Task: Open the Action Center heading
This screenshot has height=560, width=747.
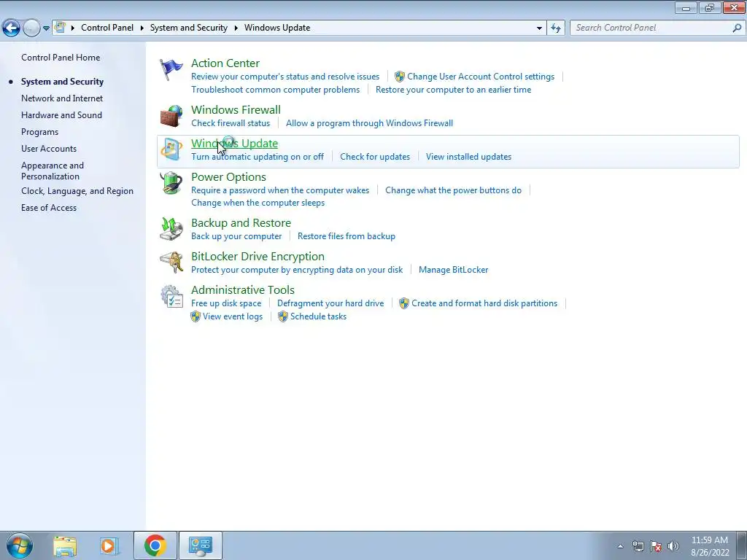Action: pos(225,63)
